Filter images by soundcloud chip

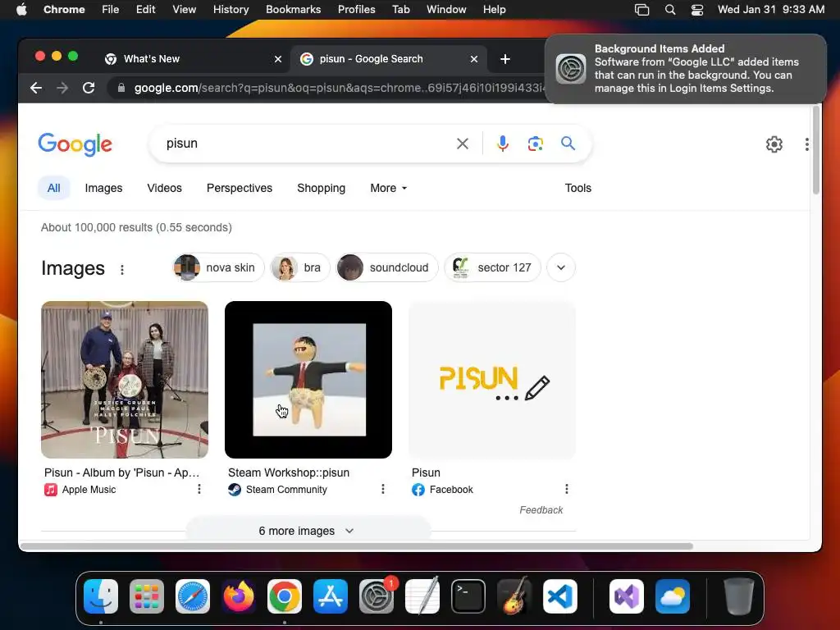tap(387, 267)
